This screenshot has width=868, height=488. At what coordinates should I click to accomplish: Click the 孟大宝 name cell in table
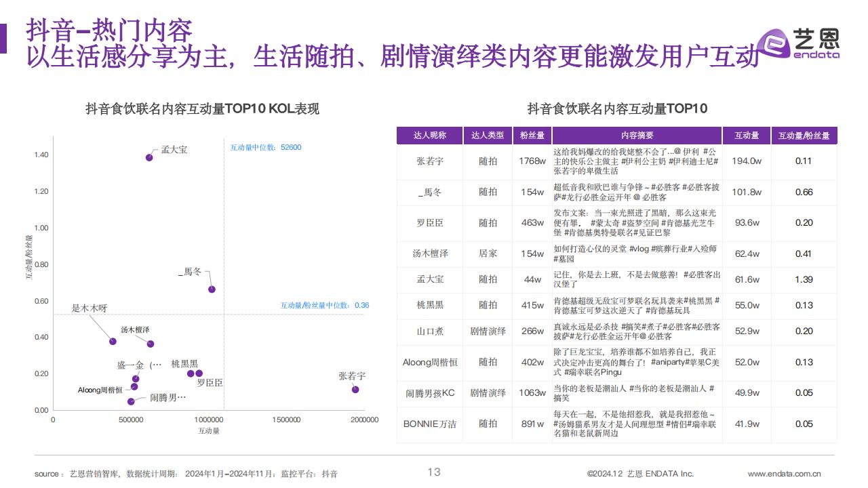click(x=430, y=279)
